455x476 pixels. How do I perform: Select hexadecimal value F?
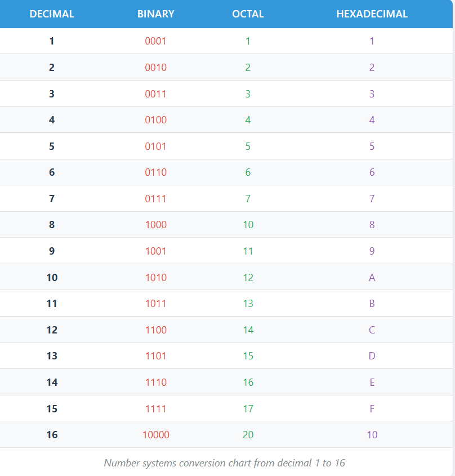point(372,409)
